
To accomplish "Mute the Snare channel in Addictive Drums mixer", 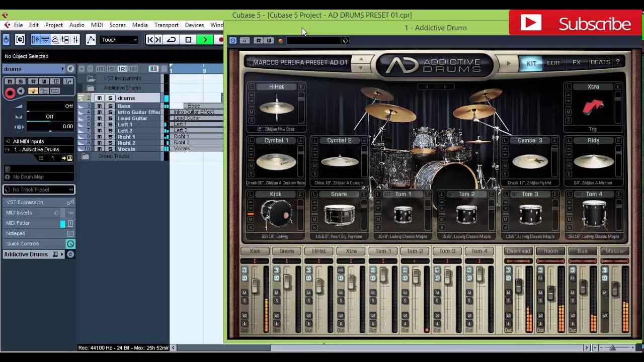I will tap(277, 293).
